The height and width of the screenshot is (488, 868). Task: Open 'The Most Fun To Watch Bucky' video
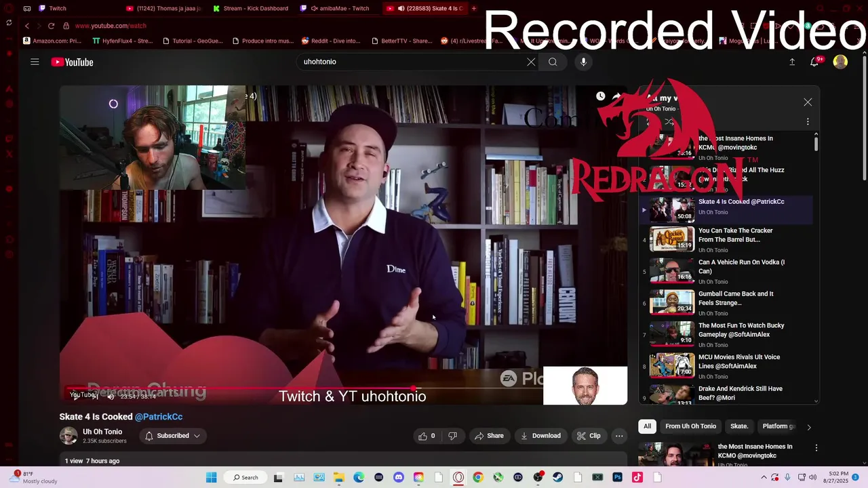coord(726,335)
